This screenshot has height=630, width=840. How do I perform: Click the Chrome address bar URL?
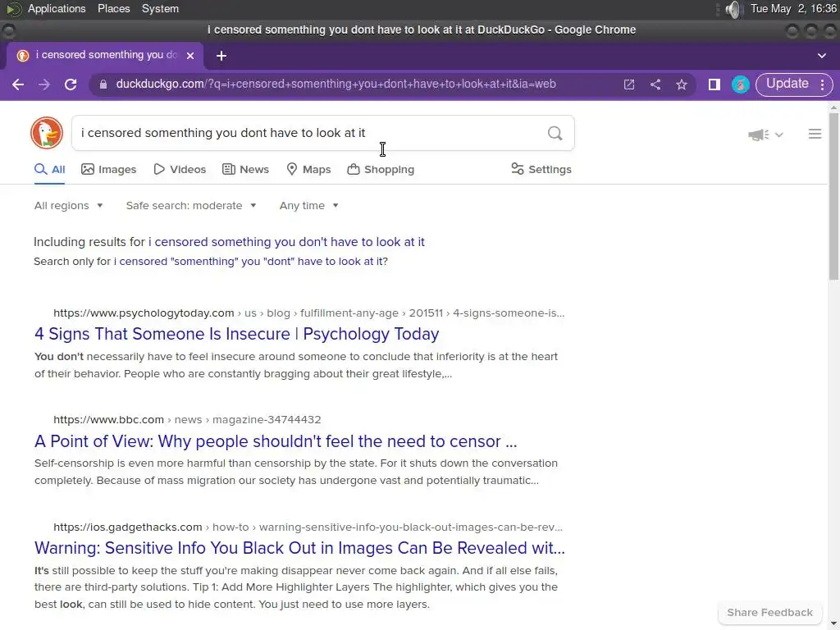[336, 84]
